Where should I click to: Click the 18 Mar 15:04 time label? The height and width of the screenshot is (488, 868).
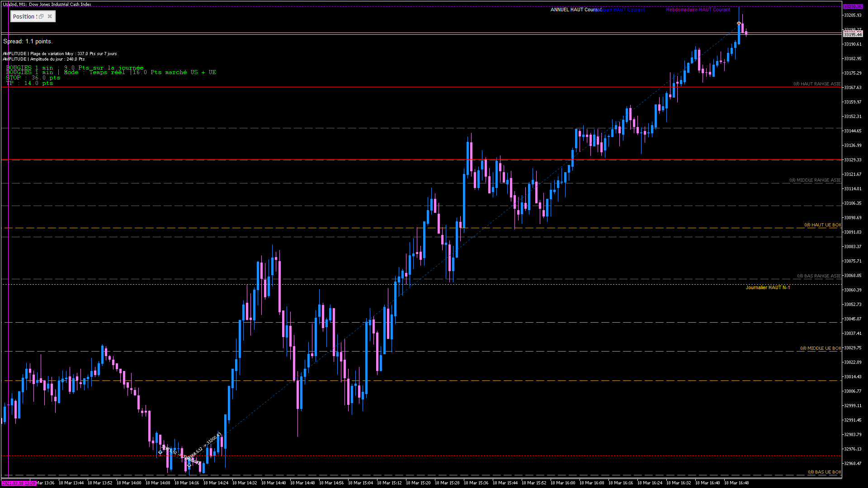[360, 483]
